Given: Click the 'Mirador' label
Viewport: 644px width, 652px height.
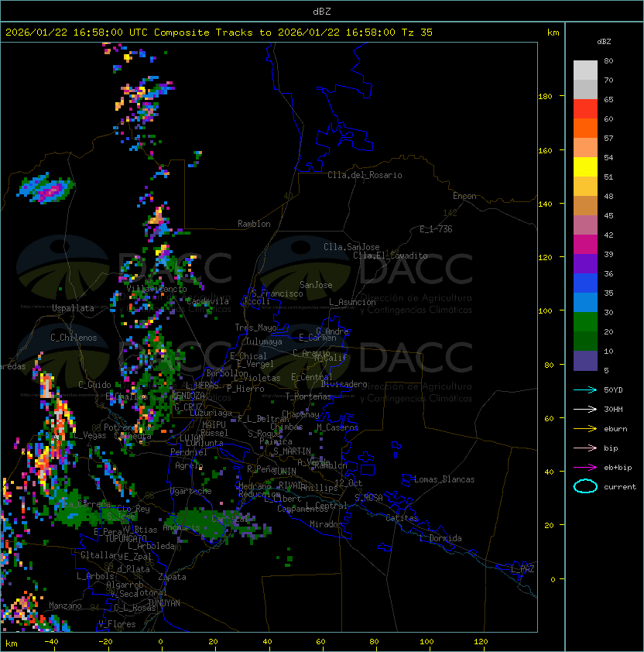Looking at the screenshot, I should [x=327, y=524].
